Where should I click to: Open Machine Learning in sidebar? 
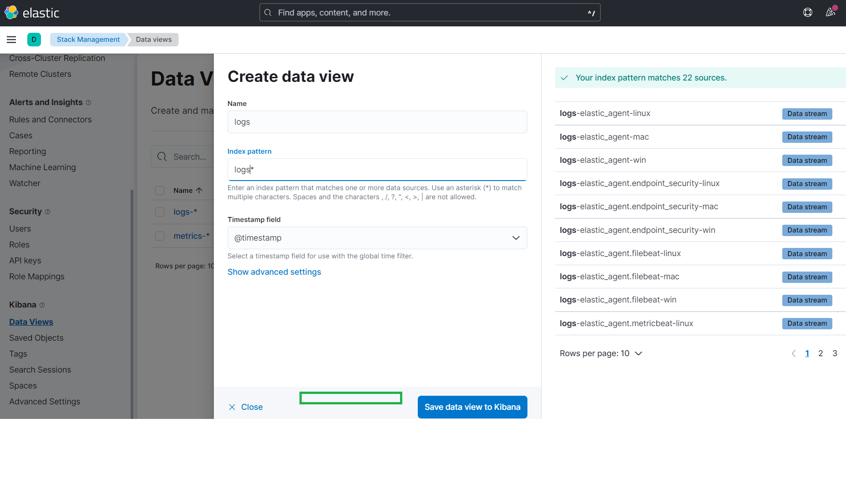[x=42, y=167]
